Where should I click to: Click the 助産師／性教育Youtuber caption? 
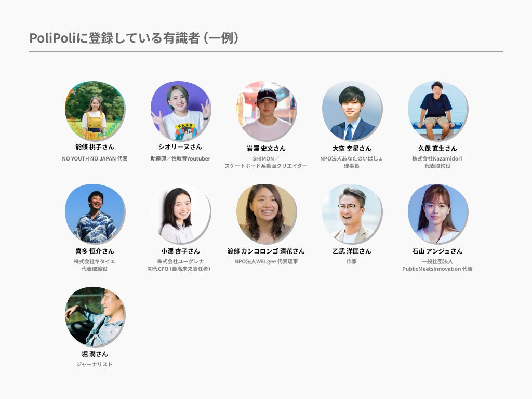[x=180, y=158]
